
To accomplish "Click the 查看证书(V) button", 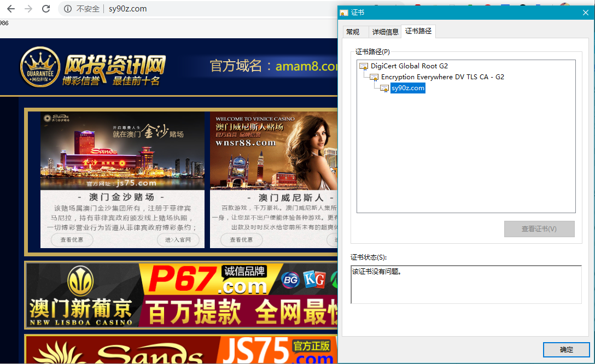I will pyautogui.click(x=539, y=229).
